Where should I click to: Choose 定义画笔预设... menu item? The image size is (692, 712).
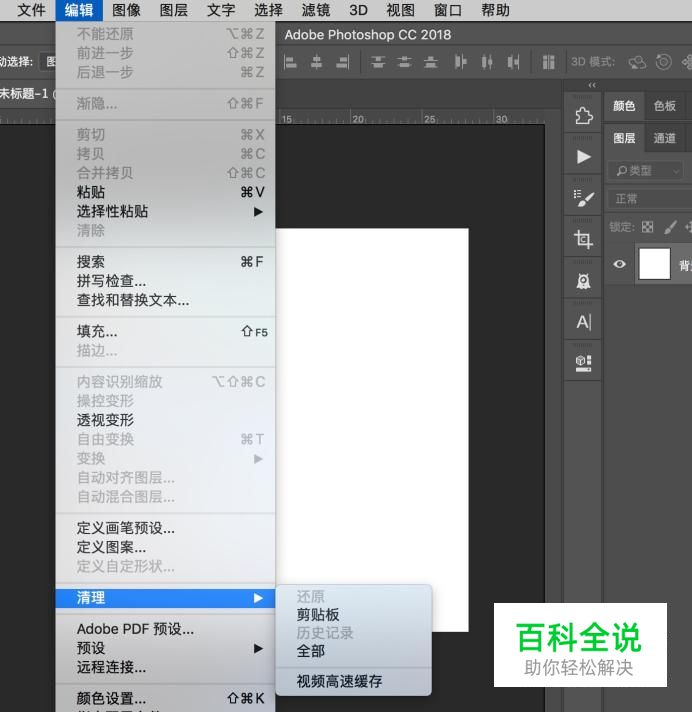[166, 528]
